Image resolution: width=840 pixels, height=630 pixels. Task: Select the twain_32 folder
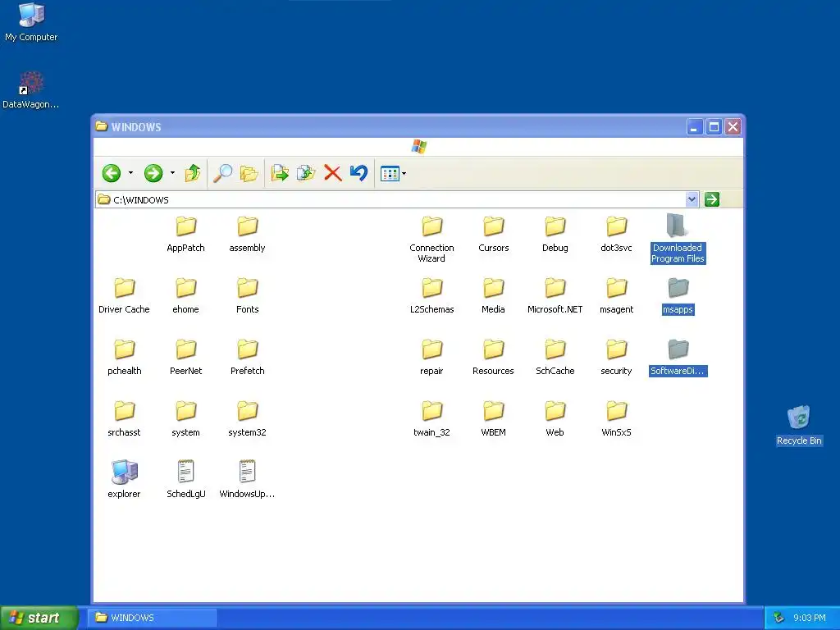tap(431, 419)
